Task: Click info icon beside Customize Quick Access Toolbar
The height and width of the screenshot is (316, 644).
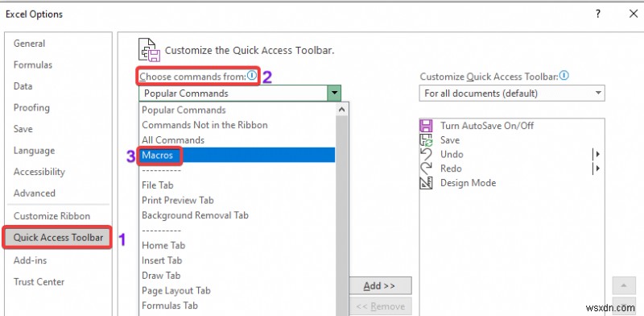Action: pos(564,75)
